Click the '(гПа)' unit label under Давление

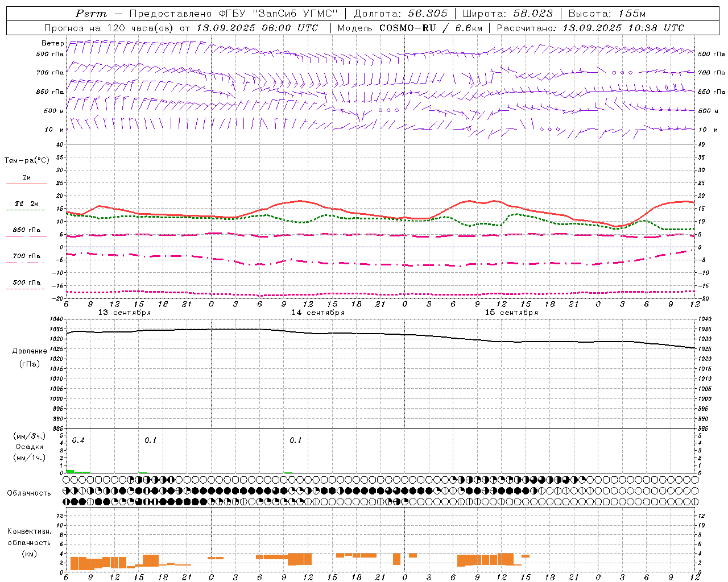click(x=30, y=364)
